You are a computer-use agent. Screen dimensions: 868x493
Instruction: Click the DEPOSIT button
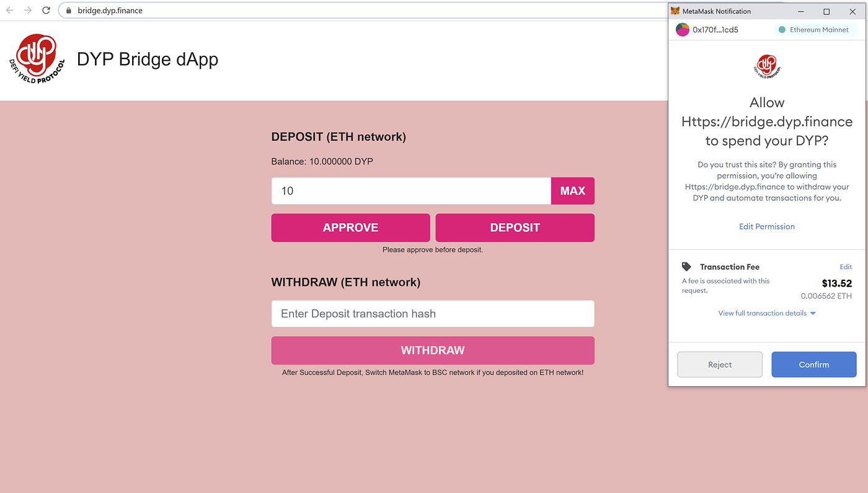(x=515, y=228)
